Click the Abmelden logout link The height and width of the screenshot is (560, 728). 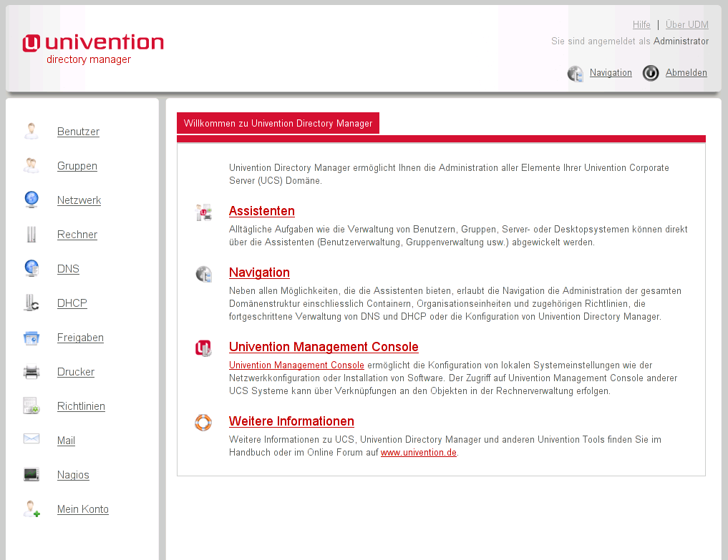pos(686,73)
